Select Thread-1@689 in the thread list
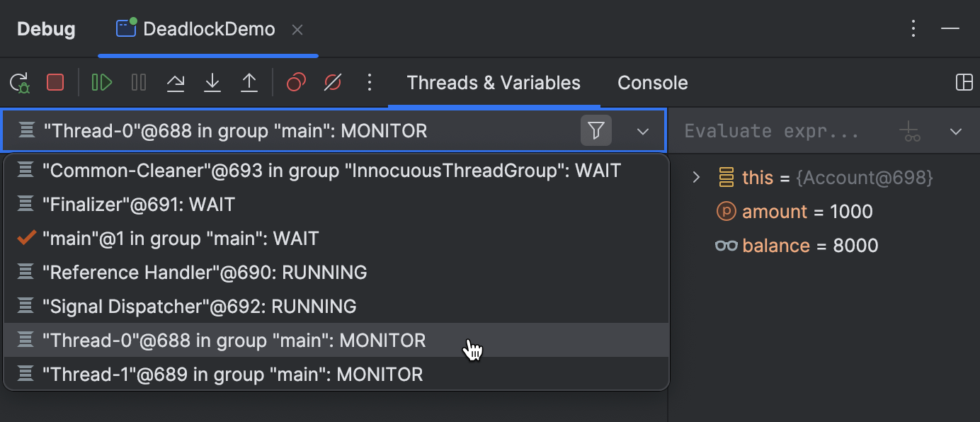Viewport: 980px width, 422px height. (x=336, y=374)
